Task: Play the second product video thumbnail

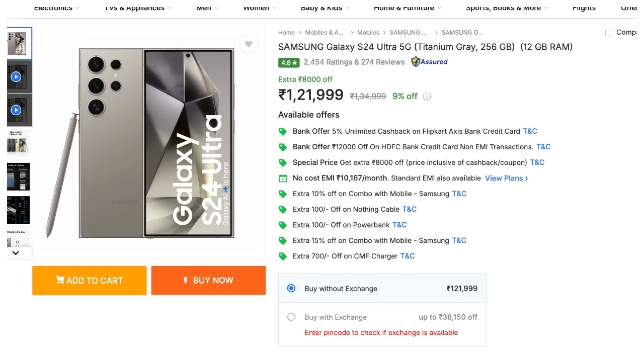Action: [16, 110]
